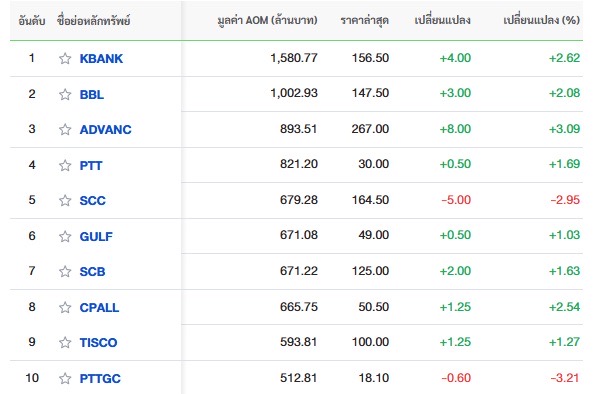This screenshot has height=394, width=600.
Task: Sort by เปลี่ยนแปลง (%) column header
Action: (541, 20)
